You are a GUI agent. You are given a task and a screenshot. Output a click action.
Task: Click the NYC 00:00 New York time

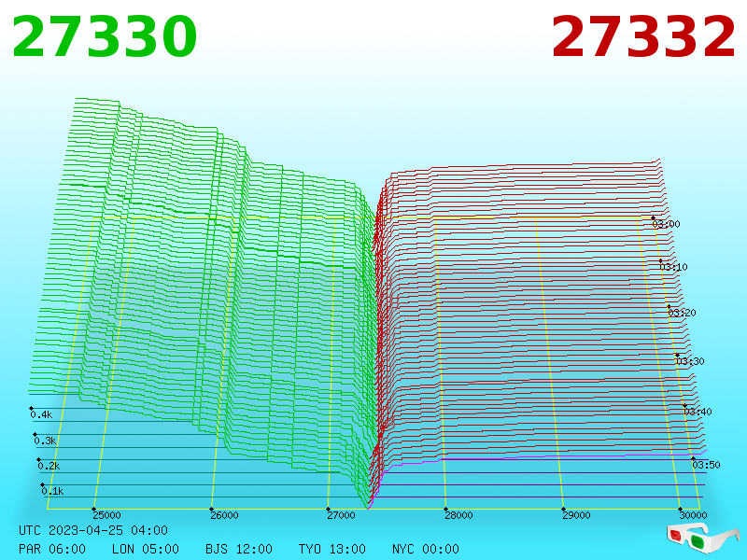tap(426, 549)
